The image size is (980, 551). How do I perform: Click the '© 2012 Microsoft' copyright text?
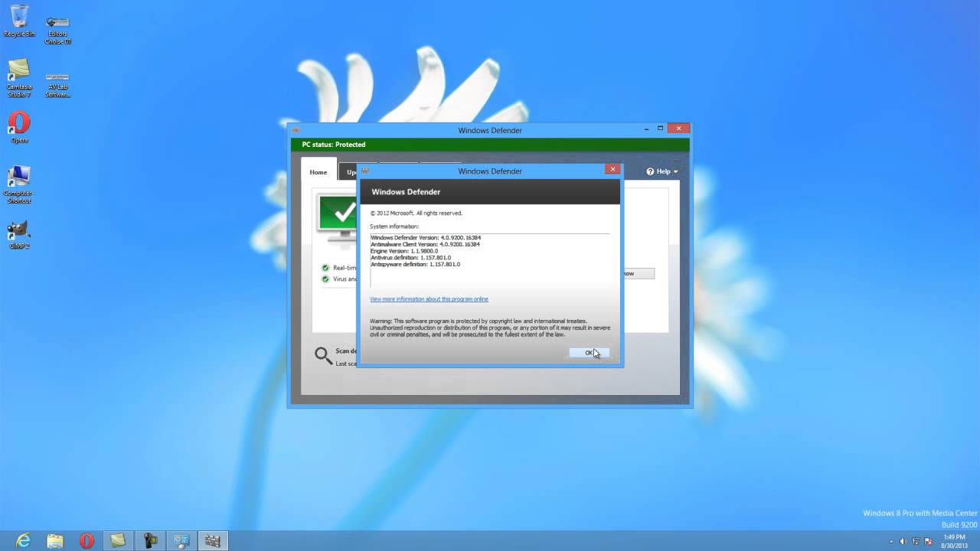click(416, 213)
